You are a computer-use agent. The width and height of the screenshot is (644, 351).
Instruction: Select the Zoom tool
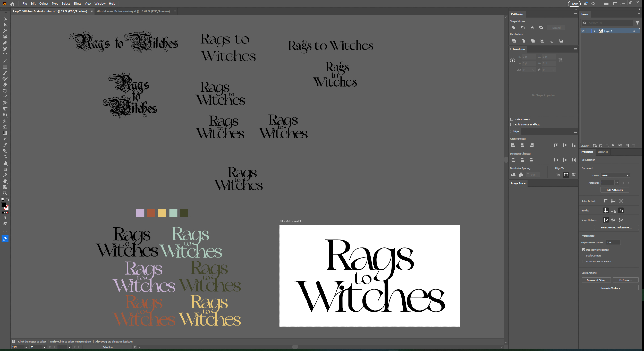5,193
